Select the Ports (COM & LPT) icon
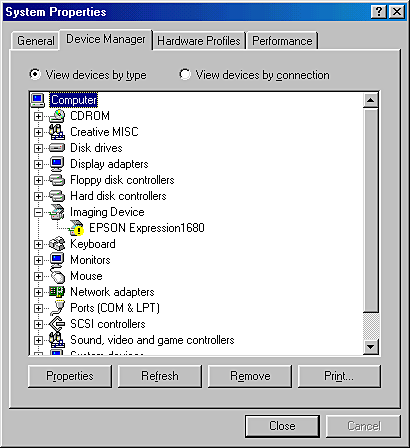The image size is (410, 448). [57, 308]
